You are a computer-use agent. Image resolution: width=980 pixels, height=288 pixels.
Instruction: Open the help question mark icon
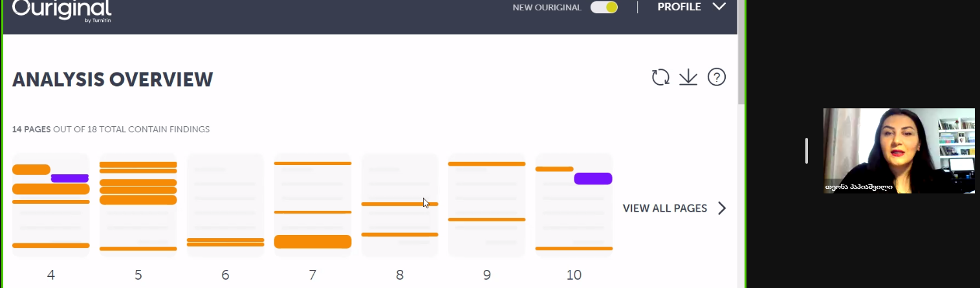[x=717, y=78]
